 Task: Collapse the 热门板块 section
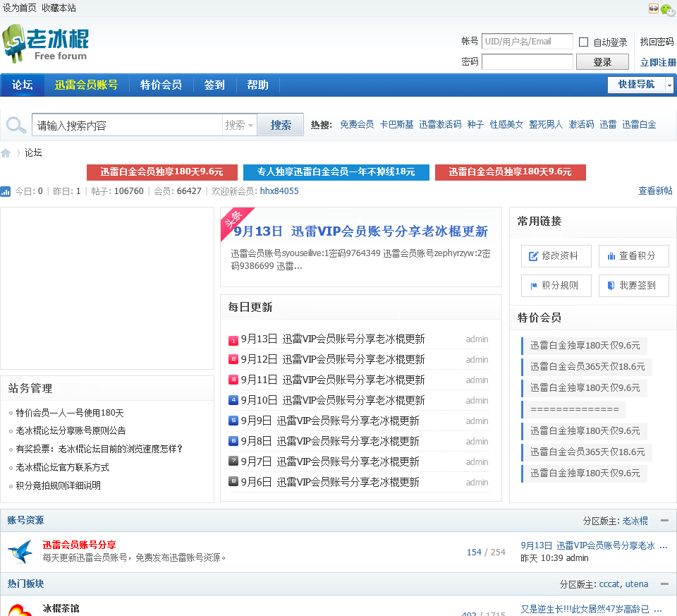[664, 584]
